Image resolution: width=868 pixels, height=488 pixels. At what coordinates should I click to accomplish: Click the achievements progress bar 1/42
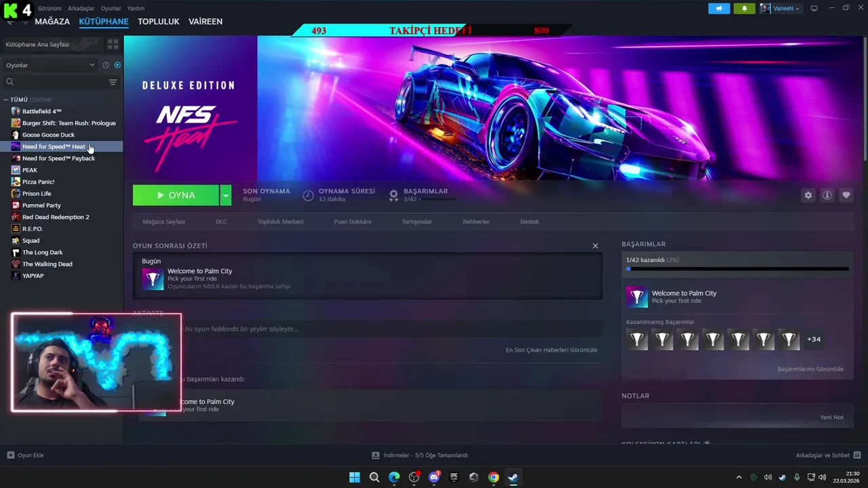737,269
